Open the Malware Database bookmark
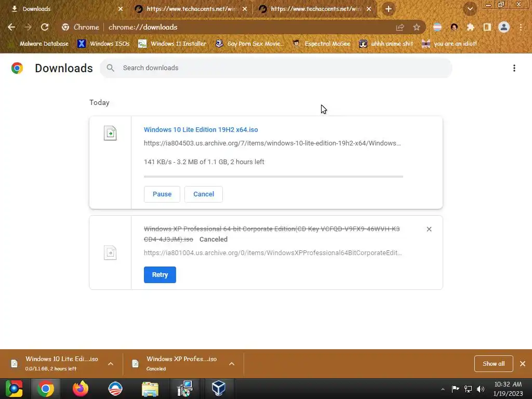Viewport: 532px width, 399px height. pos(39,44)
